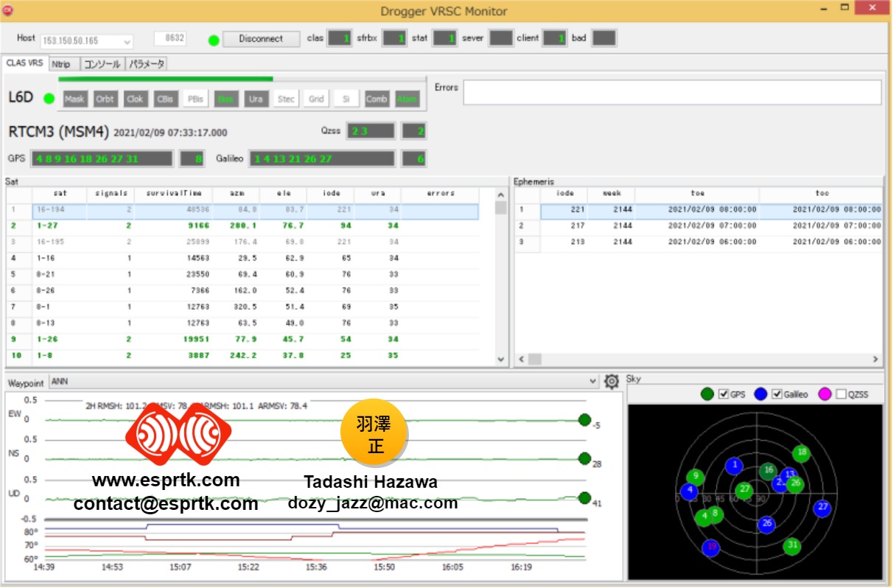Open the コンソール tab
893x588 pixels.
click(x=102, y=64)
